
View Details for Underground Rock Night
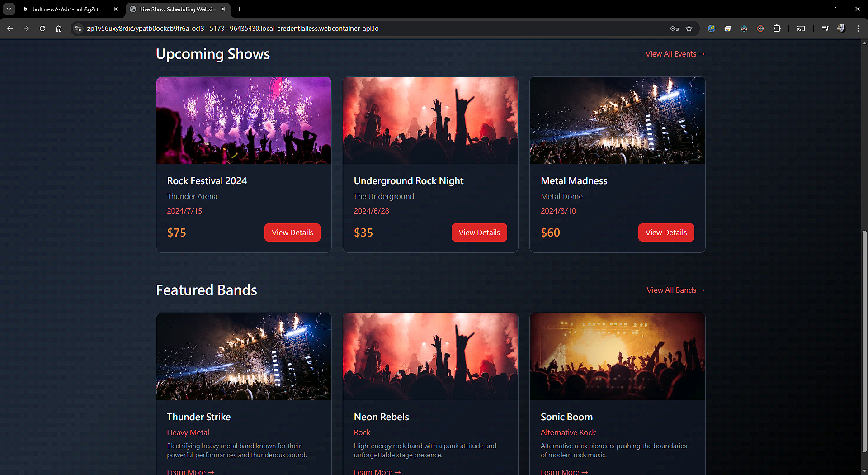[479, 233]
